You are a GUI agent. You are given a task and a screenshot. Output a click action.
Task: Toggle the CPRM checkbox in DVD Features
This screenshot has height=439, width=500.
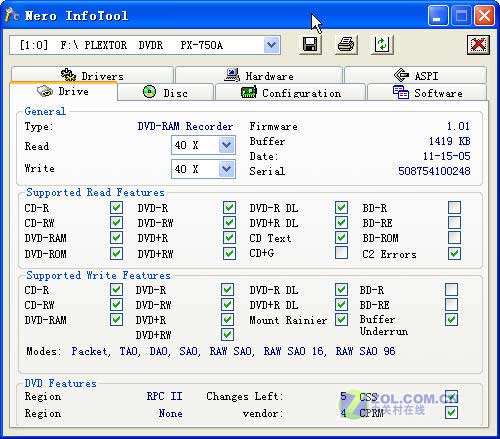[x=451, y=413]
